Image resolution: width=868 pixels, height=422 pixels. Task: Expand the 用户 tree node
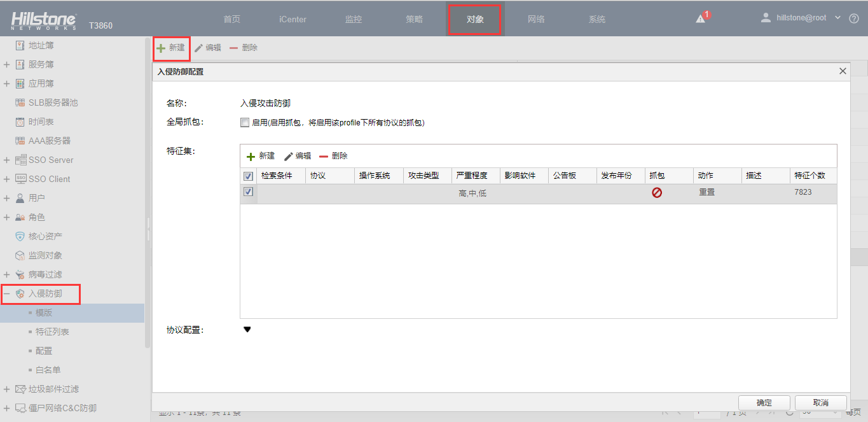pos(6,198)
